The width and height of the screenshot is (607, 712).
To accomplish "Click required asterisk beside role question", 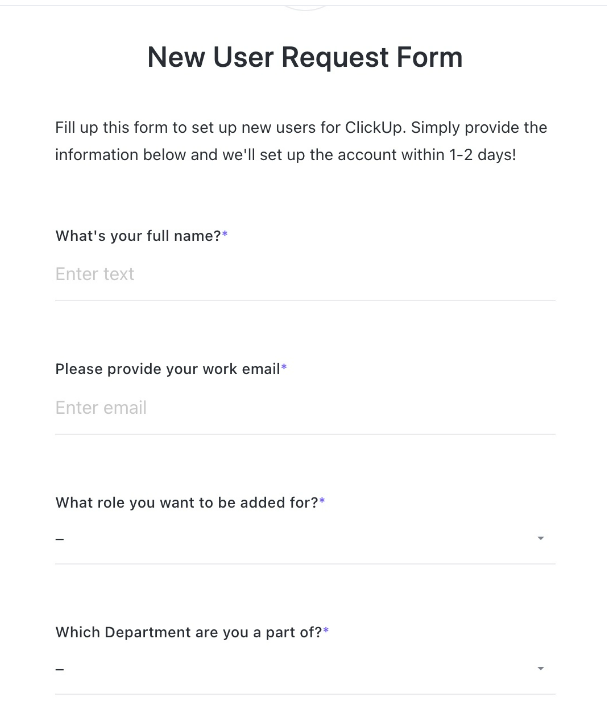I will (x=322, y=500).
